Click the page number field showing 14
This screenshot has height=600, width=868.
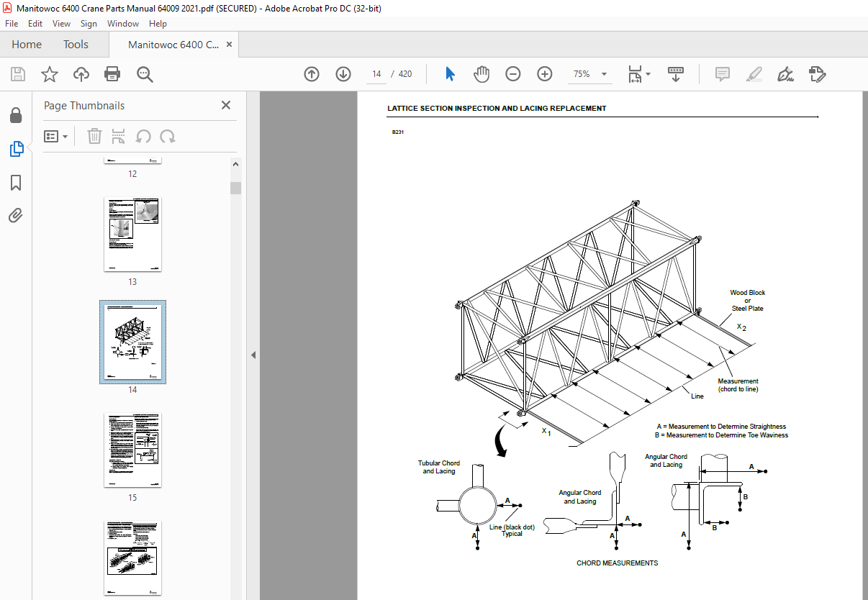coord(376,74)
